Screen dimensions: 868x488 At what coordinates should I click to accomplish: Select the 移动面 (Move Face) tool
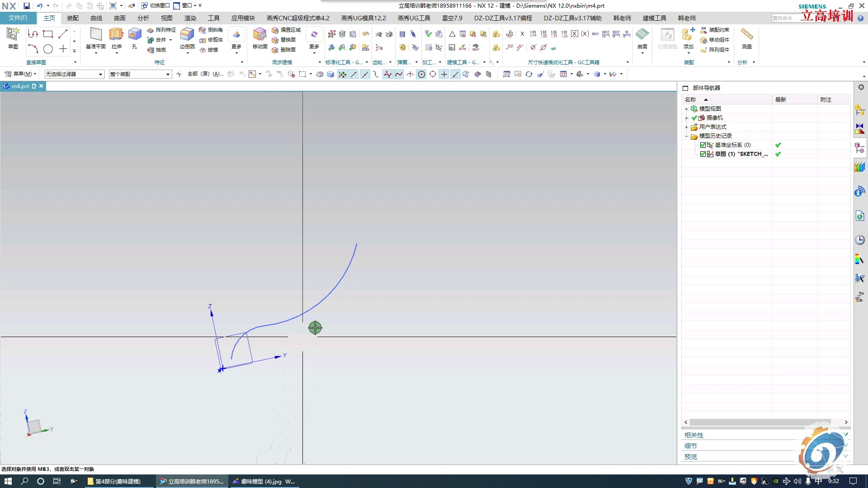[260, 40]
